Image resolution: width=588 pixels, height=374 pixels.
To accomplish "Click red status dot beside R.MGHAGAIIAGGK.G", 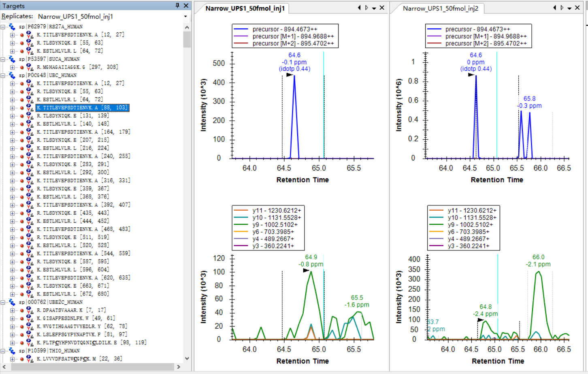I will 22,67.
